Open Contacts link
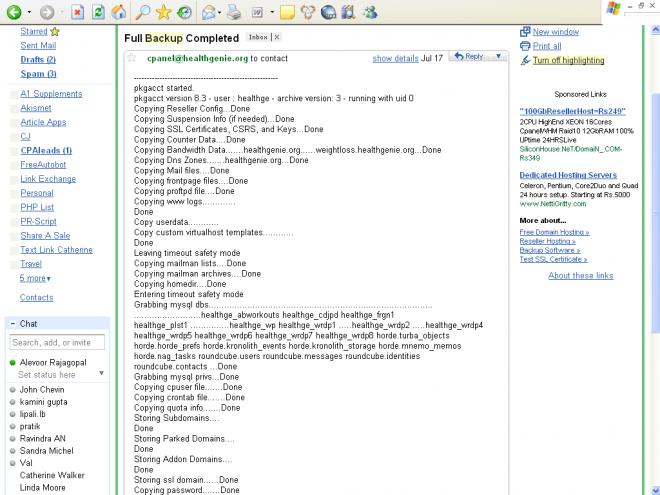Screen dimensions: 660x495 click(37, 298)
